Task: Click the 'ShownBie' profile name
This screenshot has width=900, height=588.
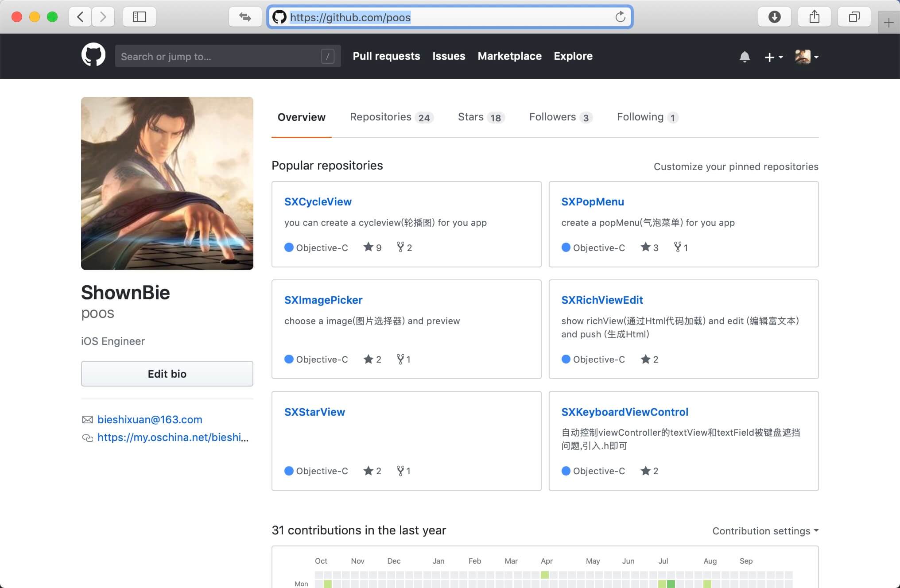Action: click(125, 293)
